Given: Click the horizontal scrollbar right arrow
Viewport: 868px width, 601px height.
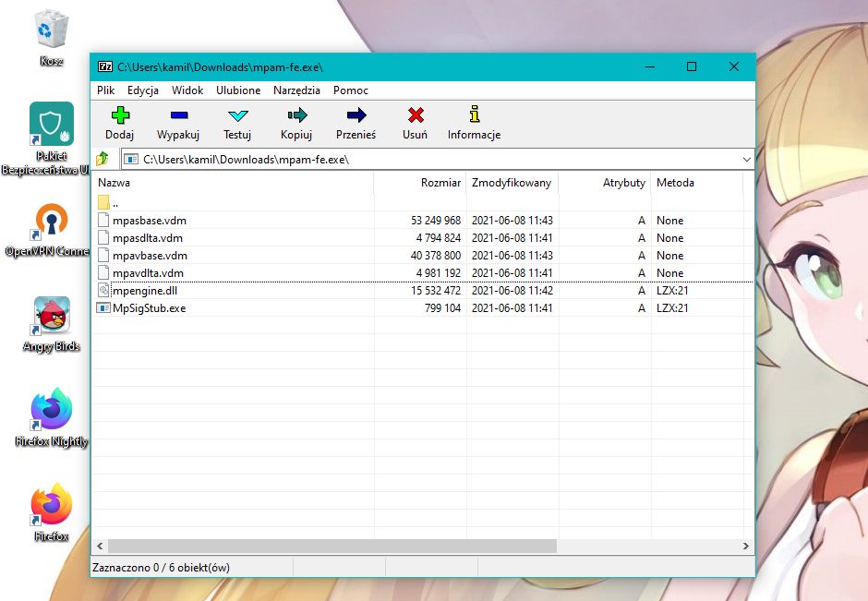Looking at the screenshot, I should point(746,547).
